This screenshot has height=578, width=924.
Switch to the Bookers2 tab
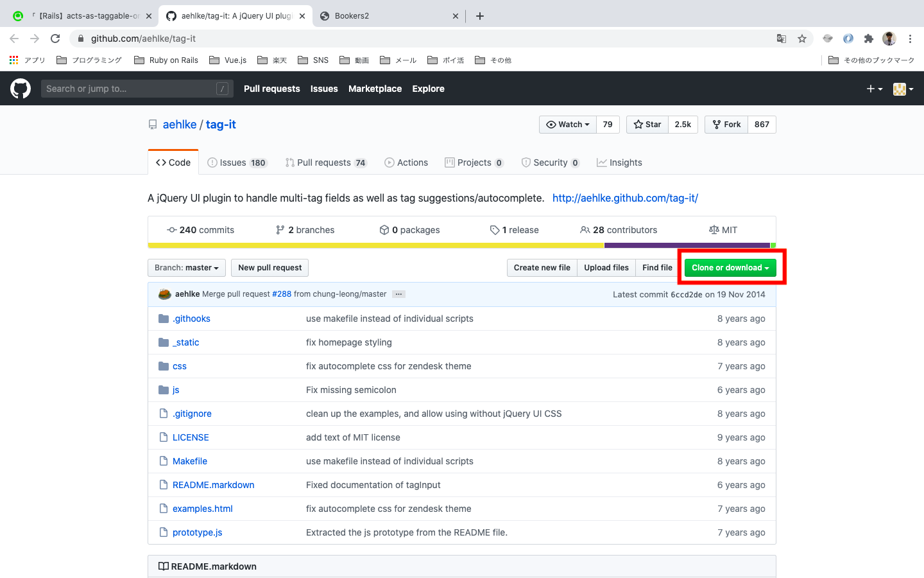tap(389, 16)
